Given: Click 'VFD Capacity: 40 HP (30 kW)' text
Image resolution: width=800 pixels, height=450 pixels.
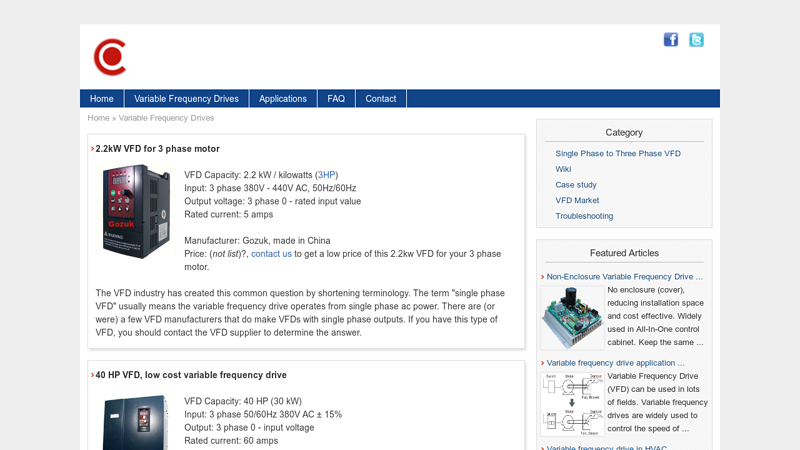Looking at the screenshot, I should 243,402.
